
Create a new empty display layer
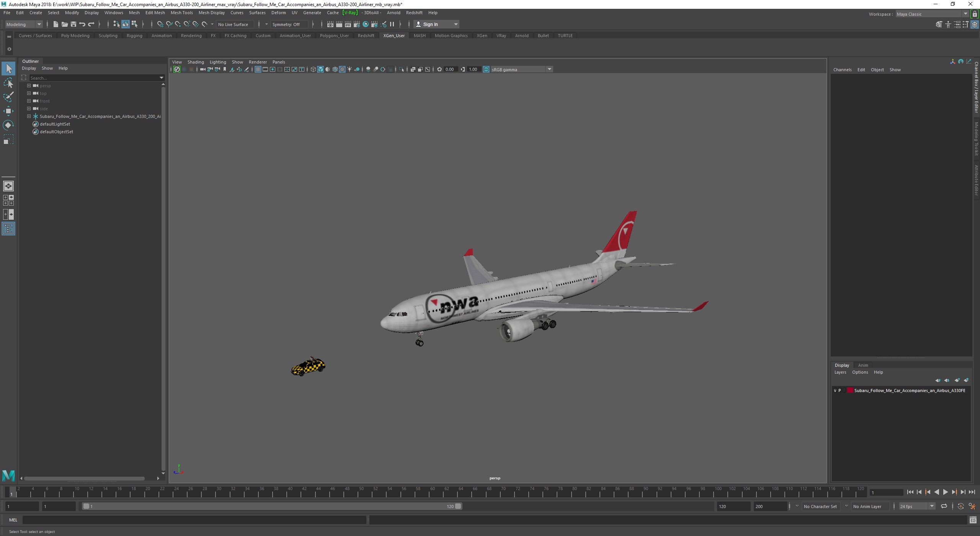point(957,380)
